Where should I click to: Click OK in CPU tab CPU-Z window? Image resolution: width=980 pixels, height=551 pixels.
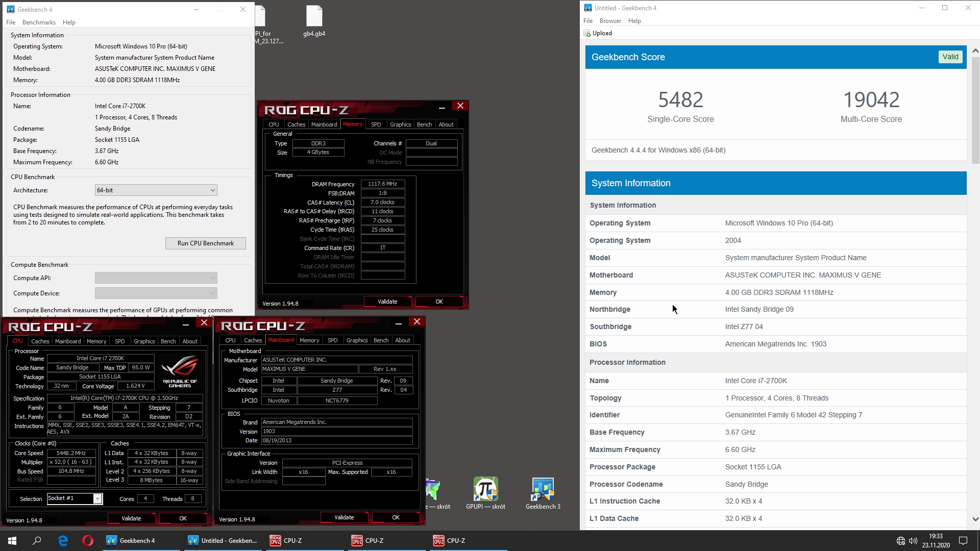pos(183,518)
